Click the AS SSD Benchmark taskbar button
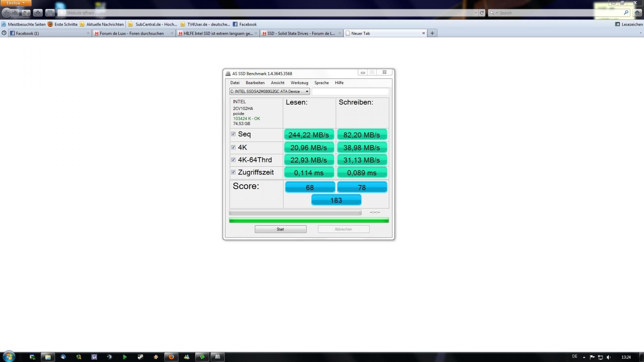 [217, 357]
